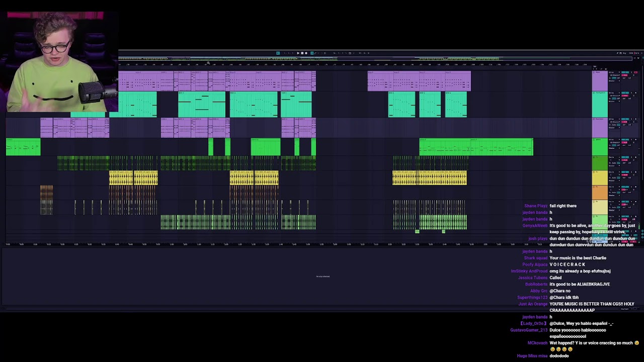Toggle the Loop switch in transport
Image resolution: width=644 pixels, height=362 pixels.
click(350, 53)
